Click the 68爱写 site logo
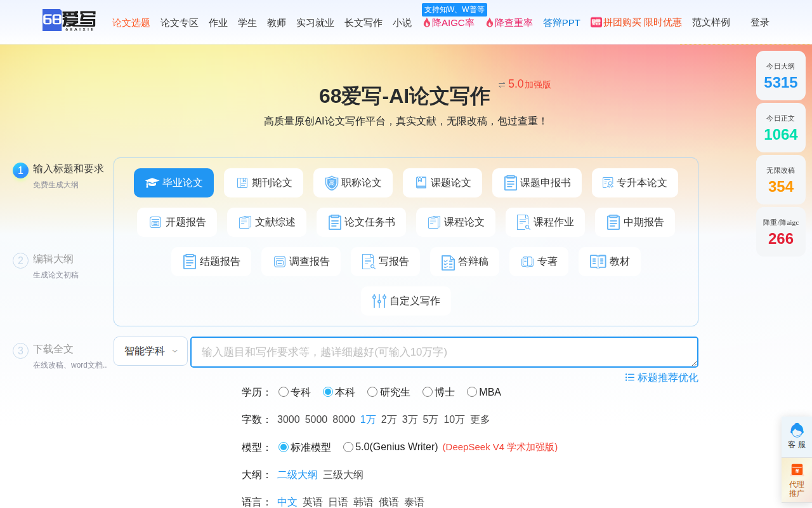 (69, 20)
